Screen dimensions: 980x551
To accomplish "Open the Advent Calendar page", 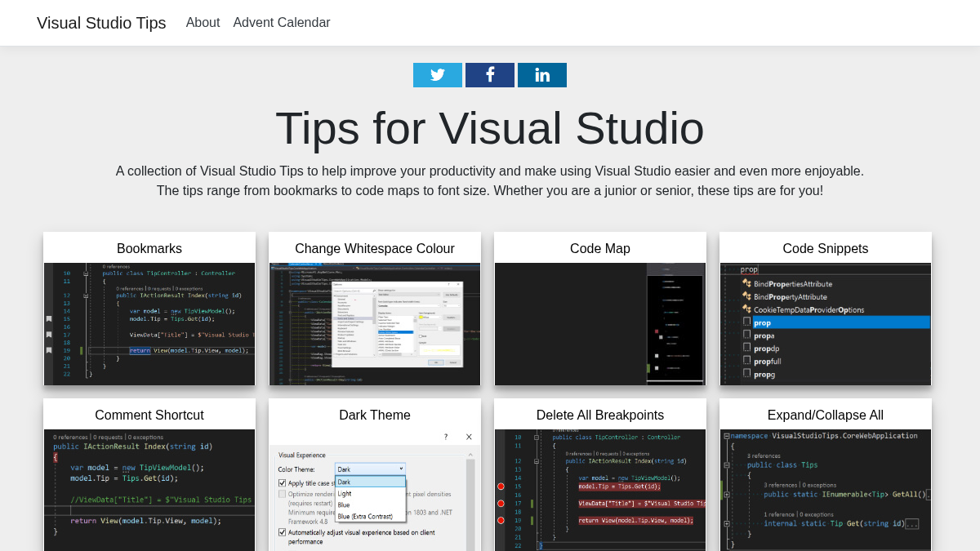I will click(x=282, y=23).
